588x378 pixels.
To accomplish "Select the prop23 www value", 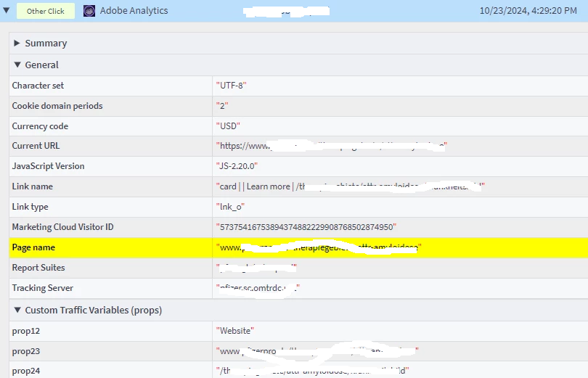I will (317, 351).
